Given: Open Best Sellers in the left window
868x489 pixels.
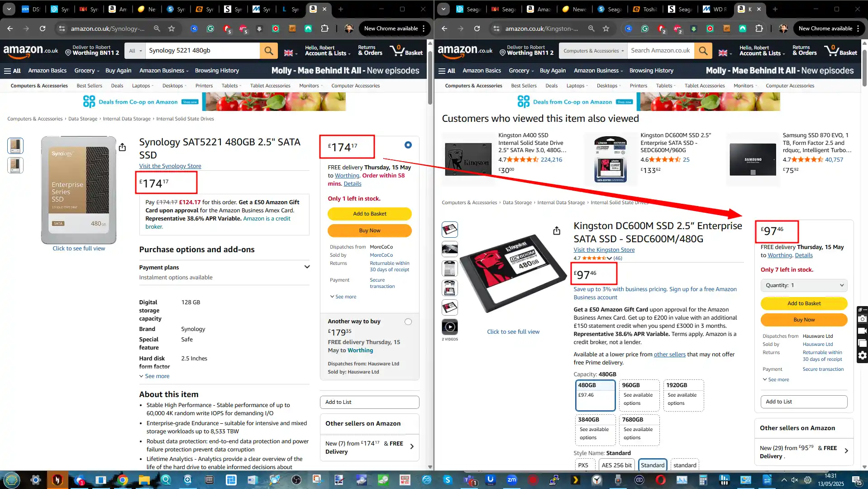Looking at the screenshot, I should [x=89, y=86].
